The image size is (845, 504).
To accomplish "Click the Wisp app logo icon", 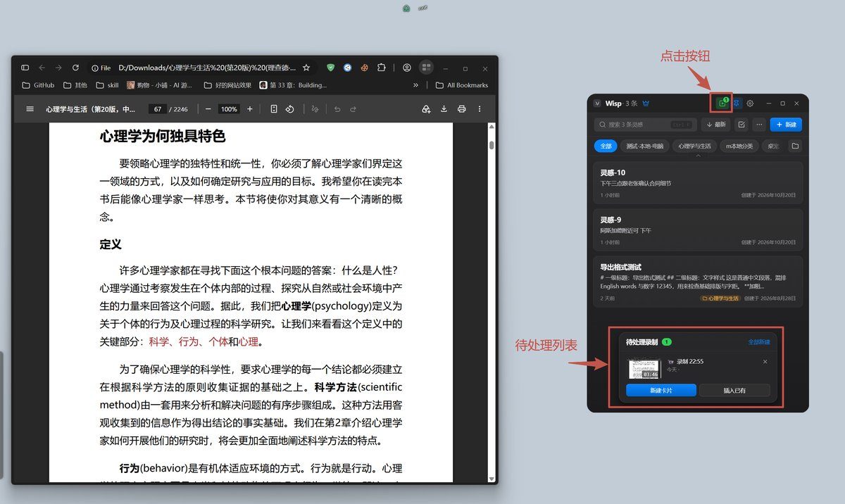I will [598, 103].
